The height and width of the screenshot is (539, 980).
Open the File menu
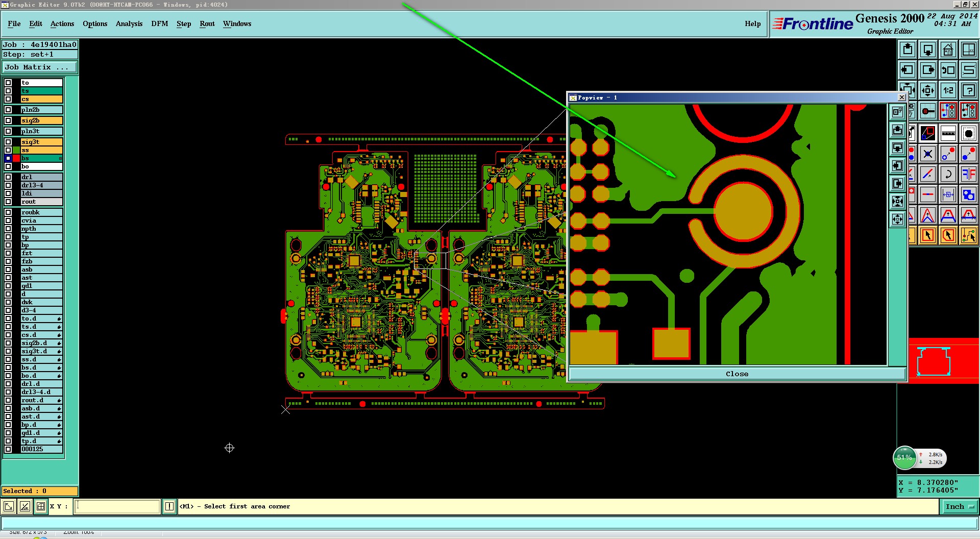[14, 24]
